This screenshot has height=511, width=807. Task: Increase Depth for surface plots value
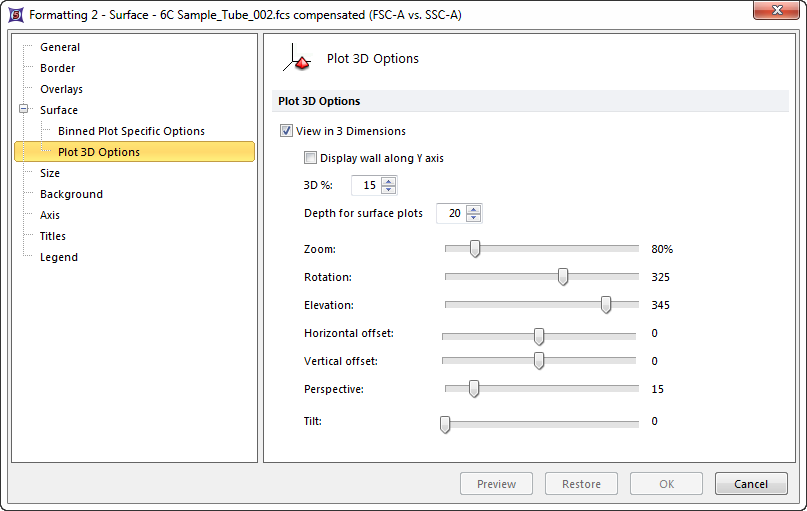[474, 209]
